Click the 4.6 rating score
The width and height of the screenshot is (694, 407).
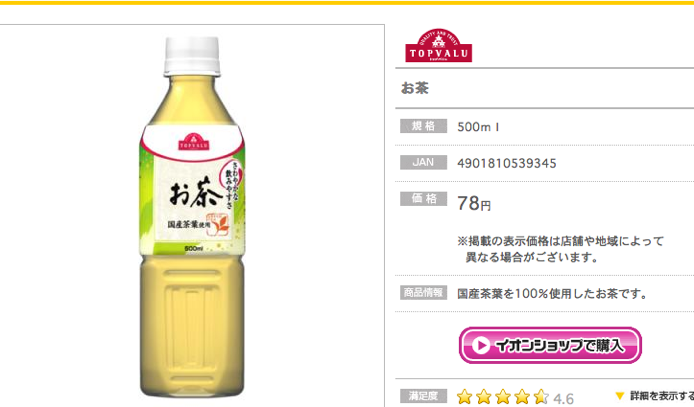pyautogui.click(x=563, y=399)
